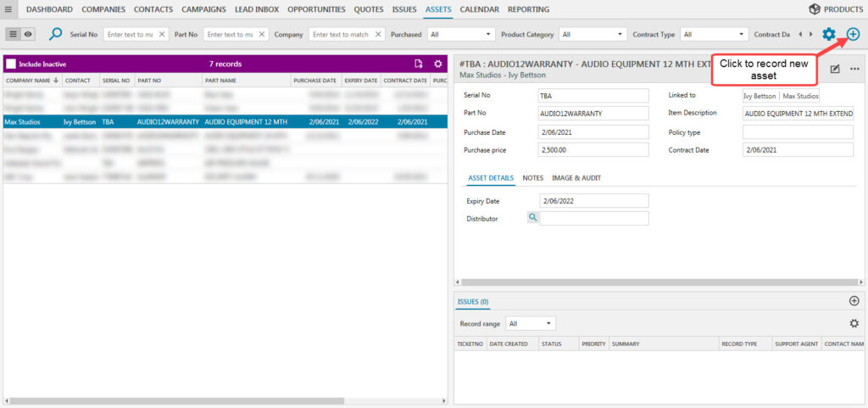This screenshot has width=868, height=408.
Task: Switch to the Notes tab
Action: [x=533, y=178]
